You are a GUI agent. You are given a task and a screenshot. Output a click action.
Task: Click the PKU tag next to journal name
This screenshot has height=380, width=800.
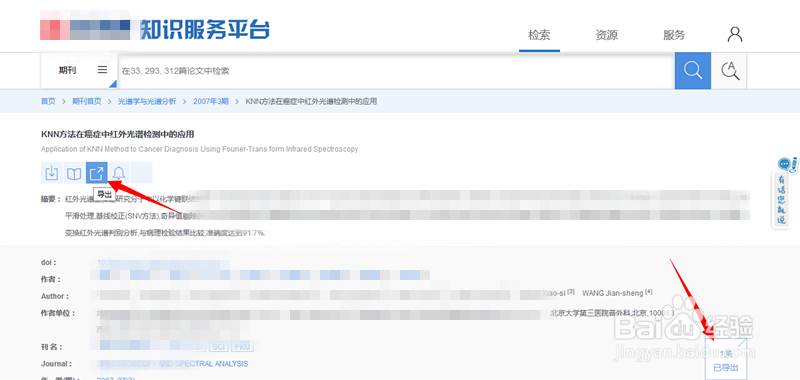click(x=242, y=347)
